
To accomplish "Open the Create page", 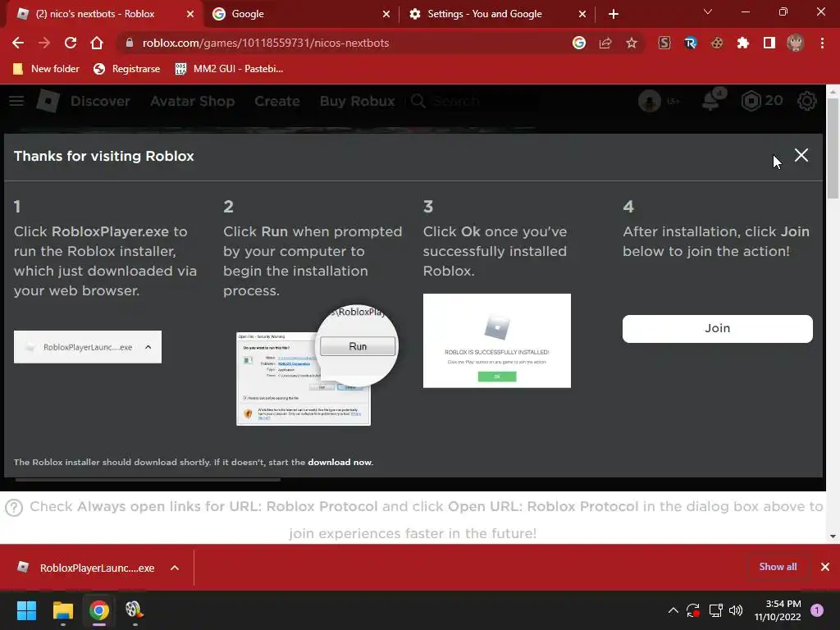I will point(277,101).
